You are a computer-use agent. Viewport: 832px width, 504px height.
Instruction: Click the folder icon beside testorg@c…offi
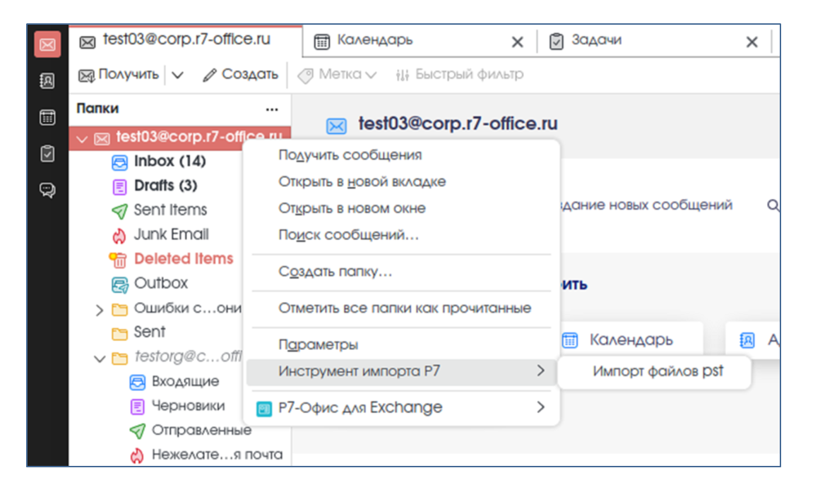tap(120, 358)
